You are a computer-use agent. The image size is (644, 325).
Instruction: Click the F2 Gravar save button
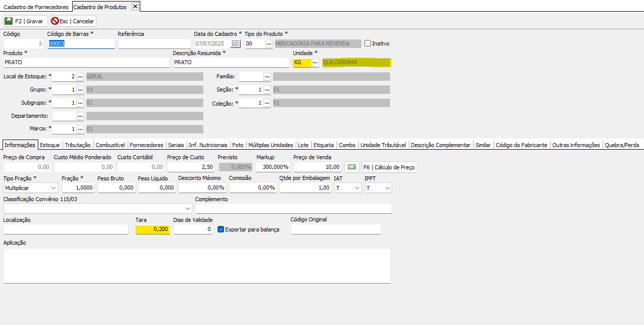coord(25,21)
